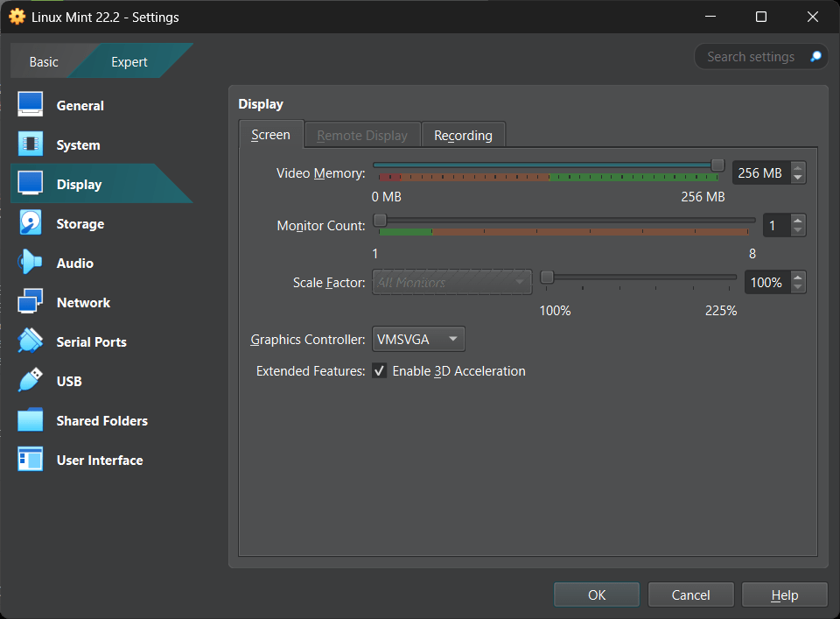Expand the Graphics Controller dropdown
840x619 pixels.
418,339
